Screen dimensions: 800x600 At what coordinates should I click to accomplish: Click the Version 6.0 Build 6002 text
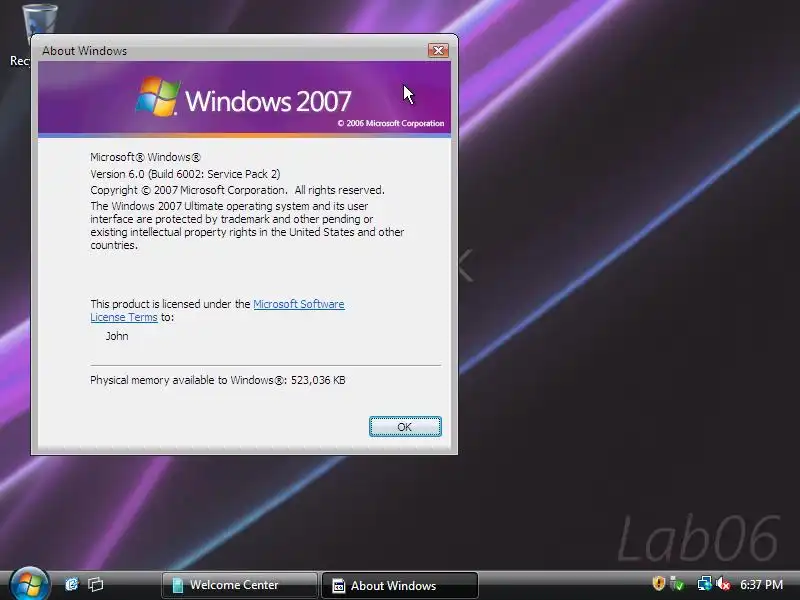point(185,174)
